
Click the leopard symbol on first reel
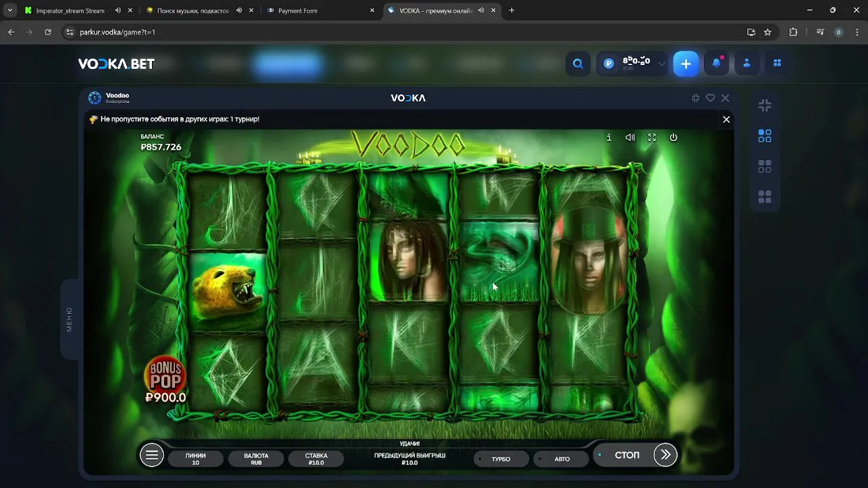(x=228, y=291)
